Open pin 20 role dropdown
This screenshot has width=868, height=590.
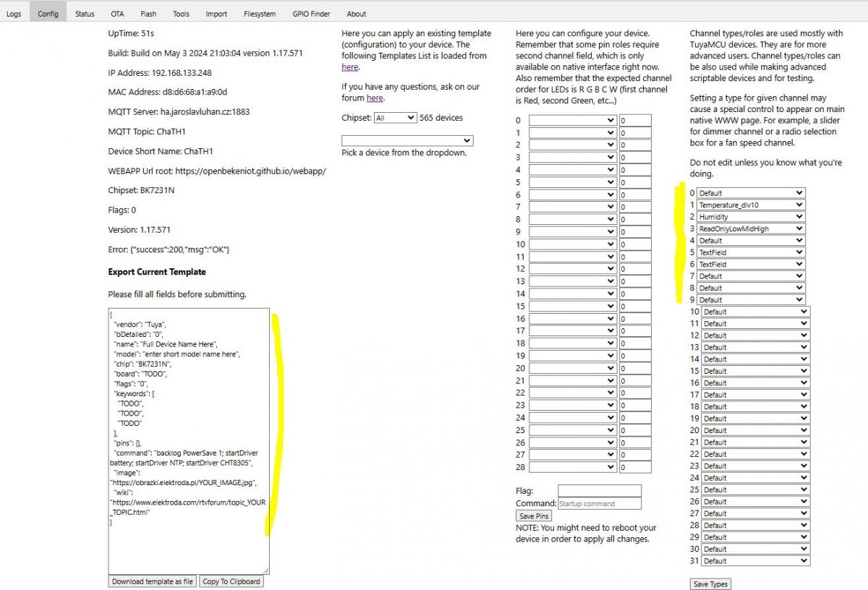click(x=573, y=368)
